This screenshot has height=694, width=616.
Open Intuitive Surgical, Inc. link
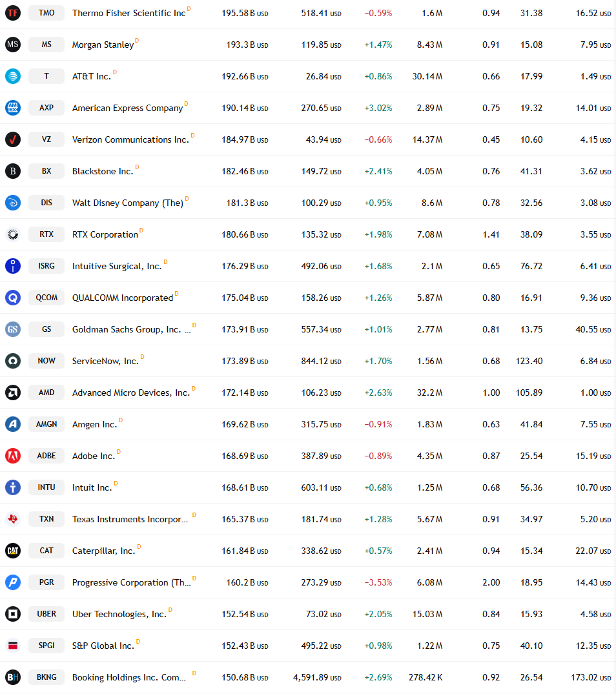[117, 267]
